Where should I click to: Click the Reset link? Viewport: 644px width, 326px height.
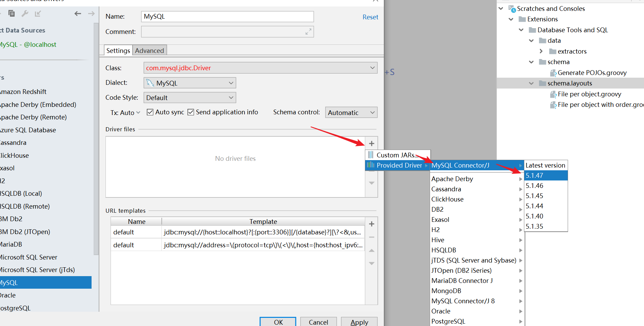[370, 17]
